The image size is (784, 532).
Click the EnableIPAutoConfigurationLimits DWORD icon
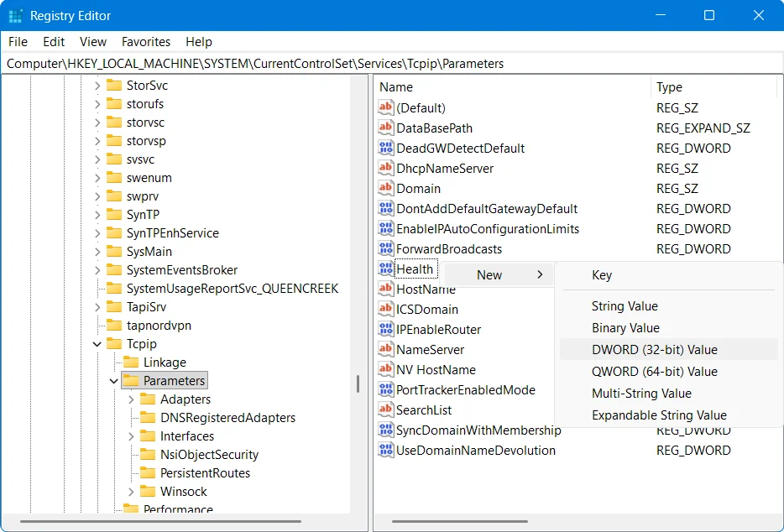pos(385,228)
